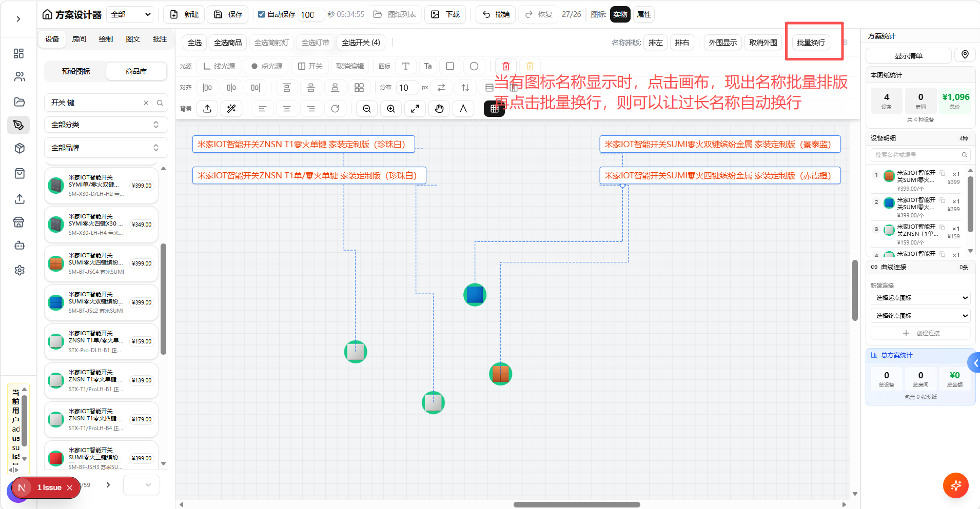Select the pen designer icon in sidebar
Viewport: 980px width, 509px height.
19,125
